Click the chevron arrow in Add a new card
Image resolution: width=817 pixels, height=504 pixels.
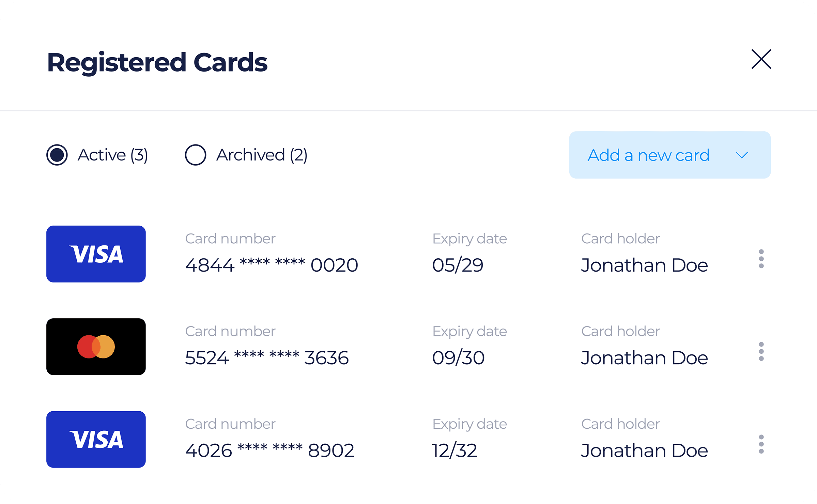[742, 155]
